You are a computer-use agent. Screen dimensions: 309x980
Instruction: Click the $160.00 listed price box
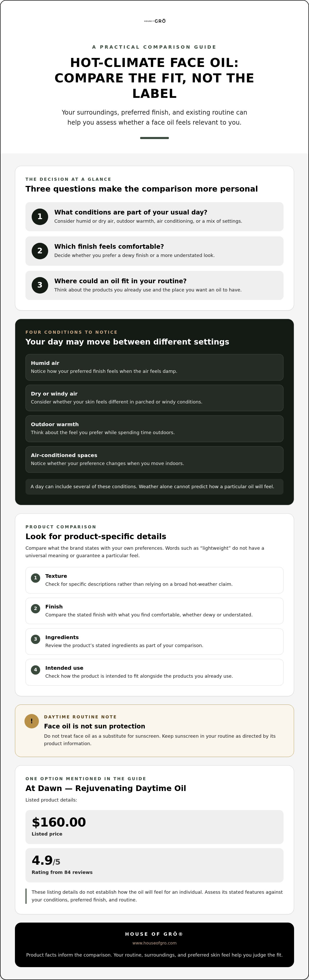coord(154,827)
